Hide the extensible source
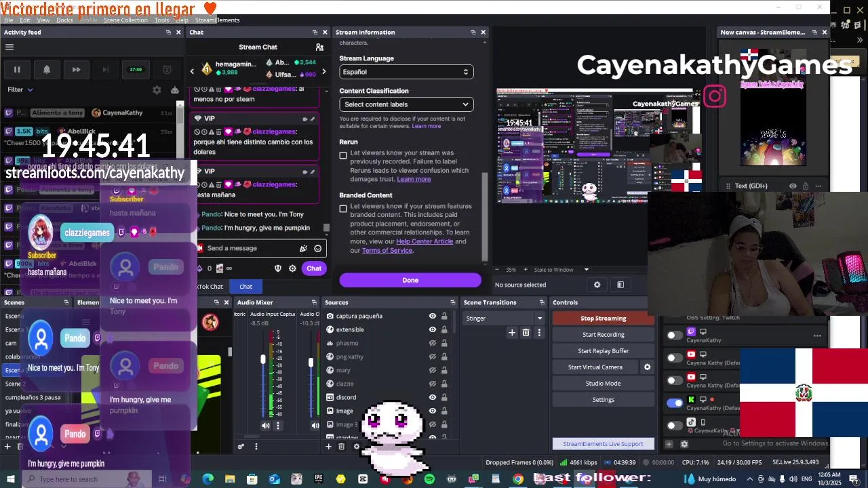The height and width of the screenshot is (488, 868). pos(432,329)
